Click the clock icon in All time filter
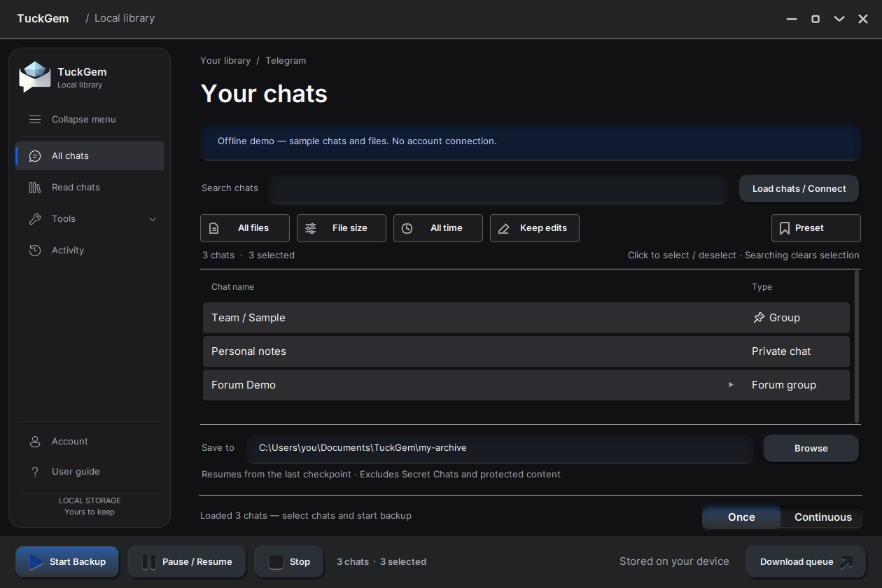This screenshot has height=588, width=882. 407,228
